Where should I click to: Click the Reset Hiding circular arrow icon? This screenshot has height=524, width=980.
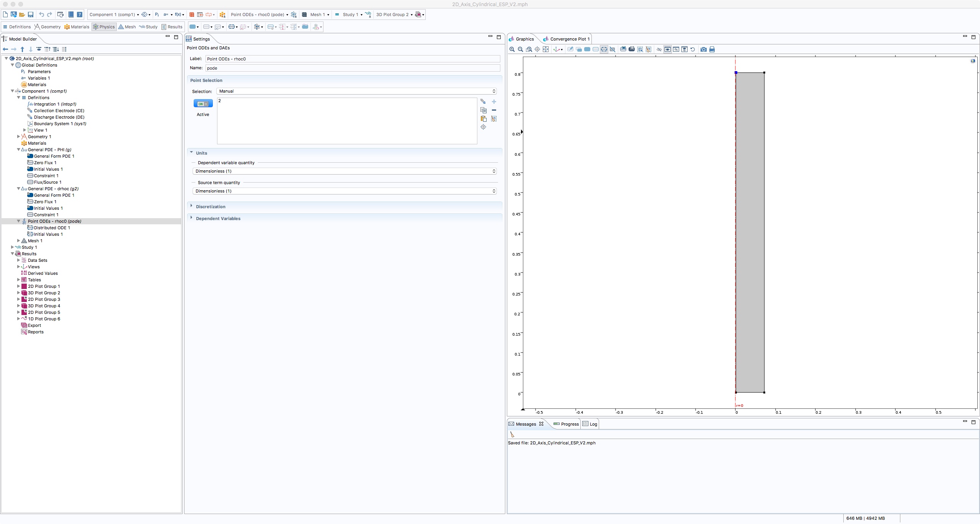693,49
